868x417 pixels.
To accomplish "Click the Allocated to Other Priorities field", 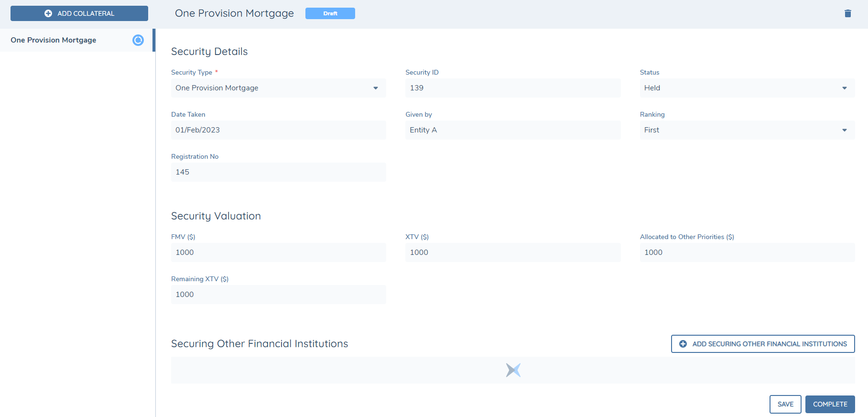I will 747,252.
